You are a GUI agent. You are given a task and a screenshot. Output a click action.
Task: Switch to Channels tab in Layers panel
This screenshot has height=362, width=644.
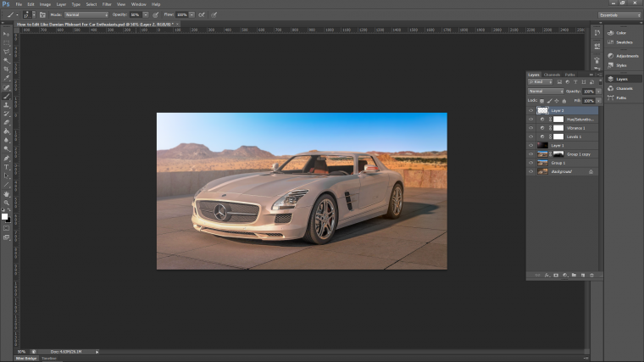point(552,75)
